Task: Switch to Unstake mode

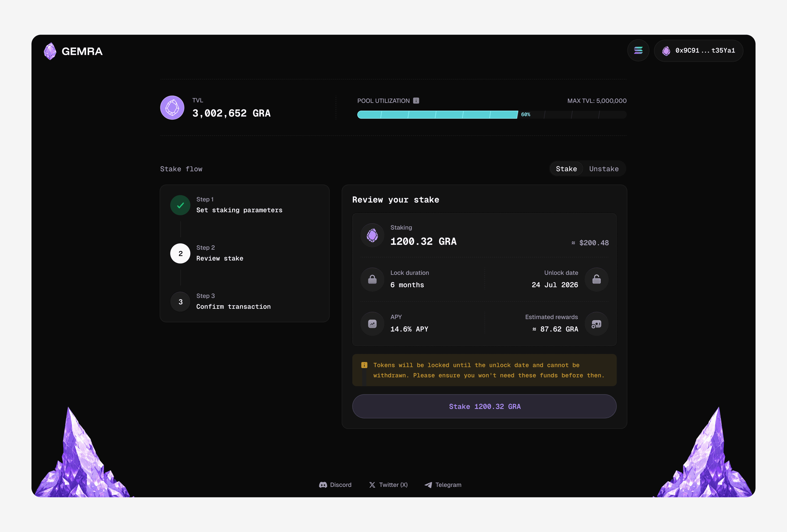Action: [603, 169]
